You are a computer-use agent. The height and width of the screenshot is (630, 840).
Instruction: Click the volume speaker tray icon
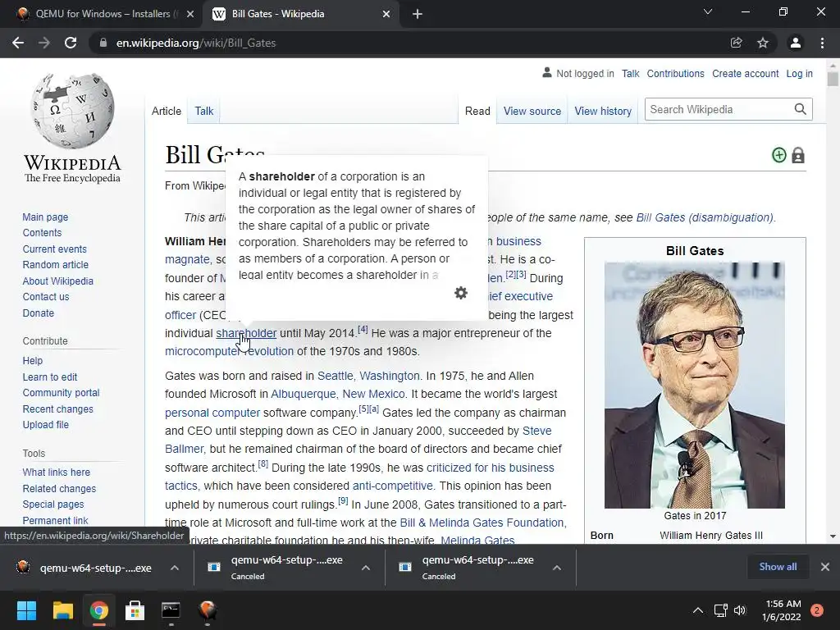740,610
